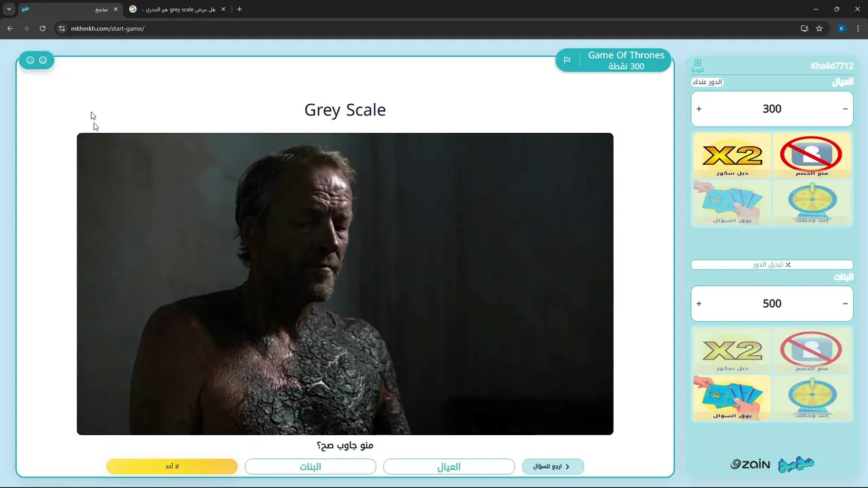The width and height of the screenshot is (868, 488).
Task: Click the Grey Scale answer heading
Action: [x=345, y=110]
